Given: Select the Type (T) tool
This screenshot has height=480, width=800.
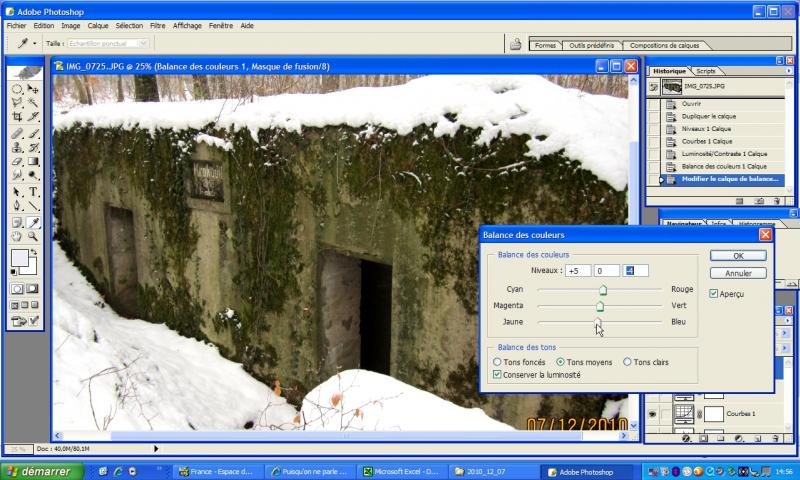Looking at the screenshot, I should (x=33, y=192).
